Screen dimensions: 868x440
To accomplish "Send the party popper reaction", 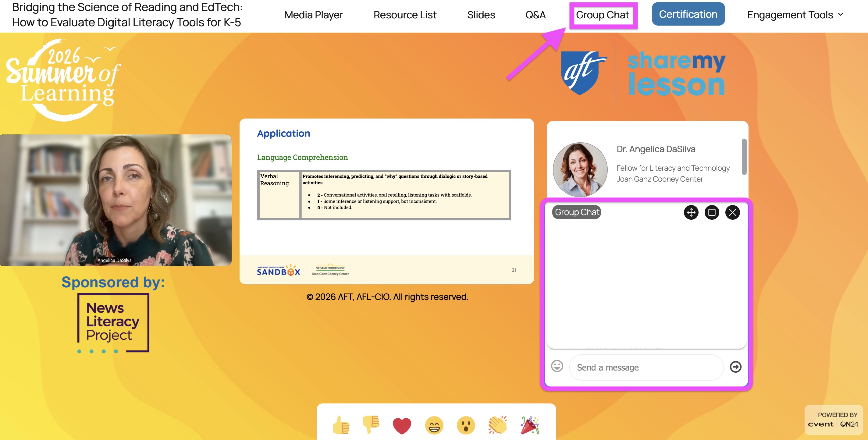I will [530, 425].
